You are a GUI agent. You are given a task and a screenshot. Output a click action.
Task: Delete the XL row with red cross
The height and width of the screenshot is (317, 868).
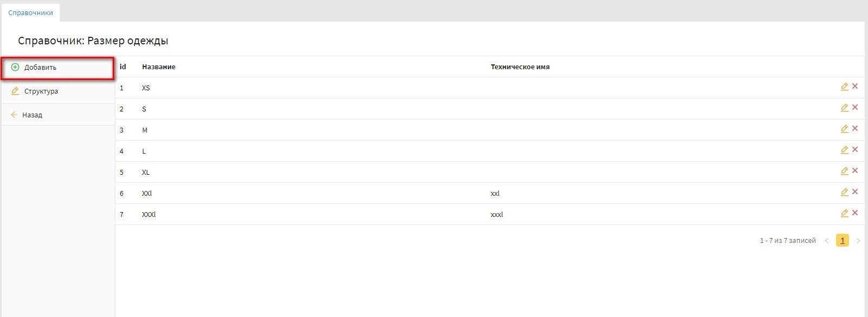(855, 171)
